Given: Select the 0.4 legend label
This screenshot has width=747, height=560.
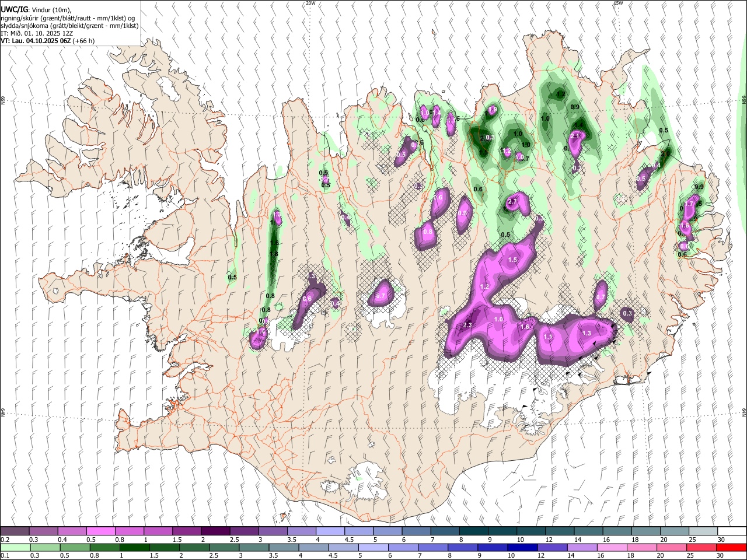Looking at the screenshot, I should tap(61, 540).
